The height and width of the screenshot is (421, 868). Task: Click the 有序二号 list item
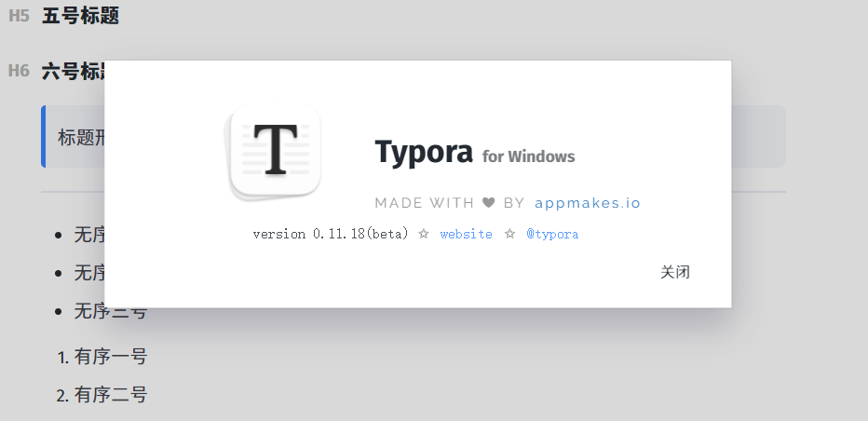pyautogui.click(x=111, y=395)
